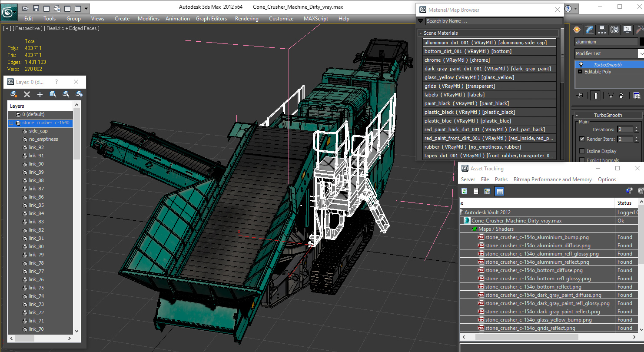Click Configure Modifier Sets icon
The width and height of the screenshot is (644, 352).
pyautogui.click(x=637, y=95)
